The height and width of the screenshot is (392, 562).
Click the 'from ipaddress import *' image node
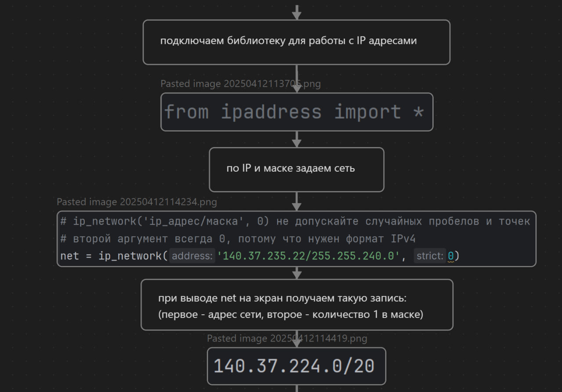(296, 112)
